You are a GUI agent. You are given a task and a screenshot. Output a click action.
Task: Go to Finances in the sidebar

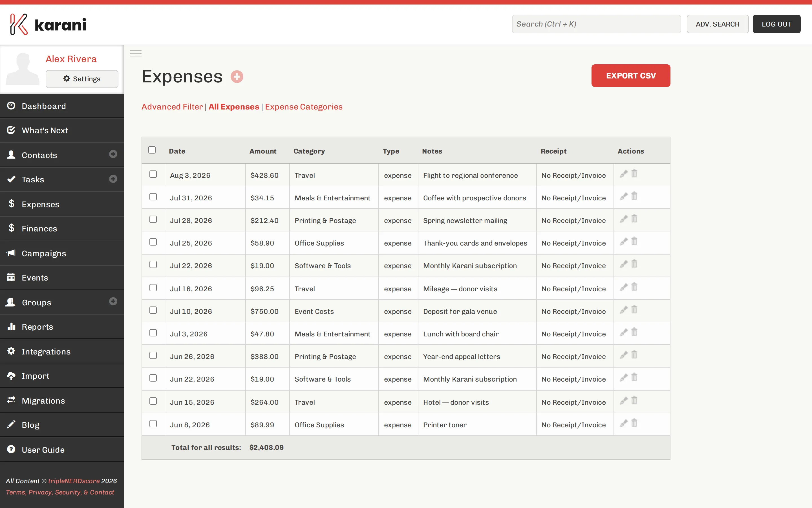tap(62, 229)
